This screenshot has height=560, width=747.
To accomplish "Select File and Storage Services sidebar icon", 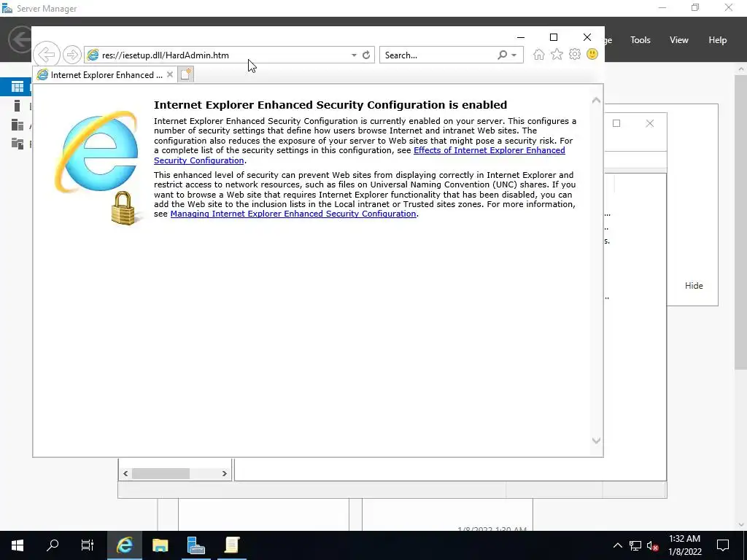I will pyautogui.click(x=18, y=144).
